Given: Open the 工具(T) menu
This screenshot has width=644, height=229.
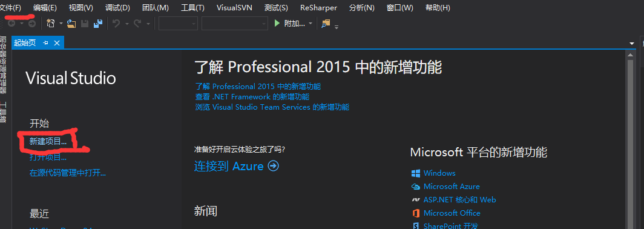Looking at the screenshot, I should point(192,8).
